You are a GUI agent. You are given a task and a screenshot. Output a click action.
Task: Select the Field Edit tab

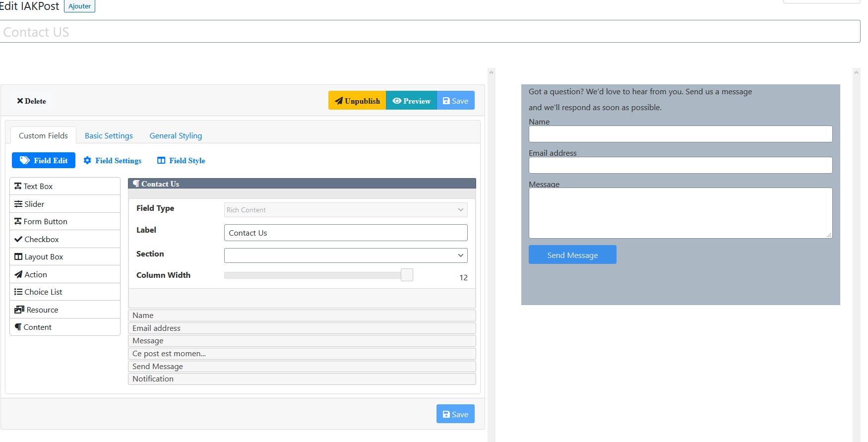(x=44, y=160)
